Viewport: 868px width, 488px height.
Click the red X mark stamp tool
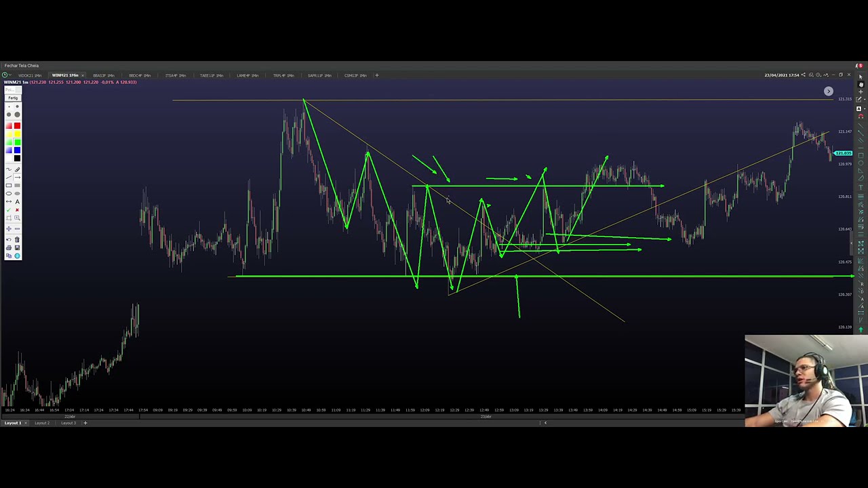(x=17, y=209)
